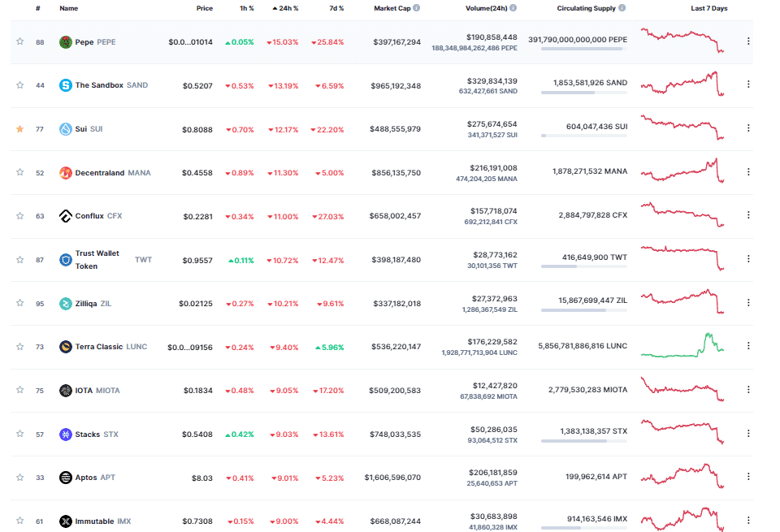Viewport: 780px width, 532px height.
Task: Click the Decentraland coin logo icon
Action: coord(66,173)
